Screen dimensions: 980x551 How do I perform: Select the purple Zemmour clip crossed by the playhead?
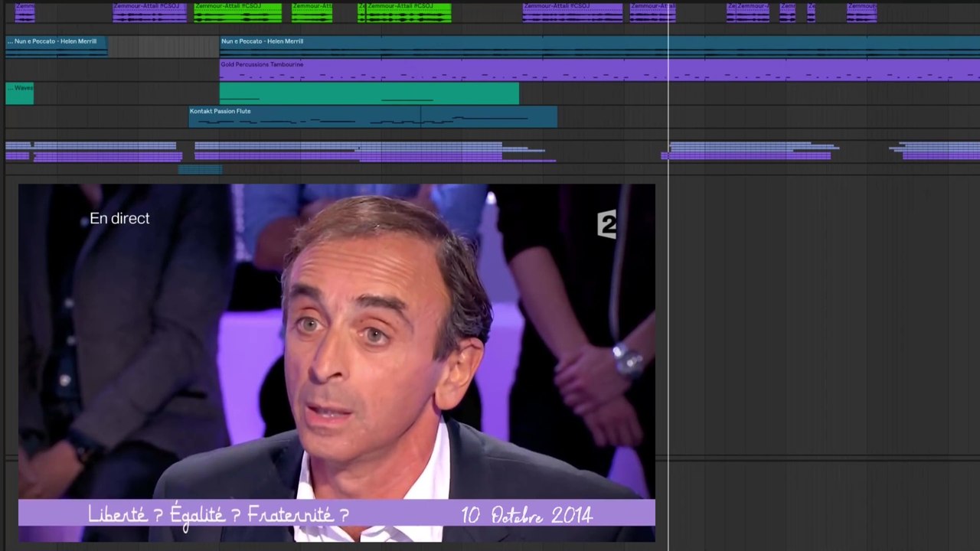[x=652, y=12]
